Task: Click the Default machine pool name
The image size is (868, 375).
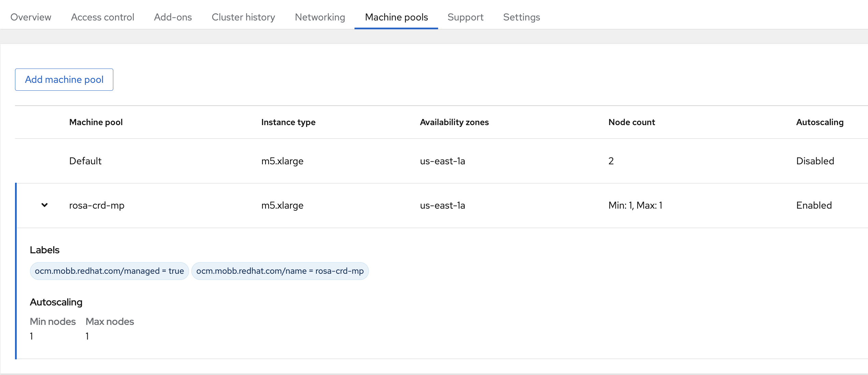Action: [x=85, y=161]
